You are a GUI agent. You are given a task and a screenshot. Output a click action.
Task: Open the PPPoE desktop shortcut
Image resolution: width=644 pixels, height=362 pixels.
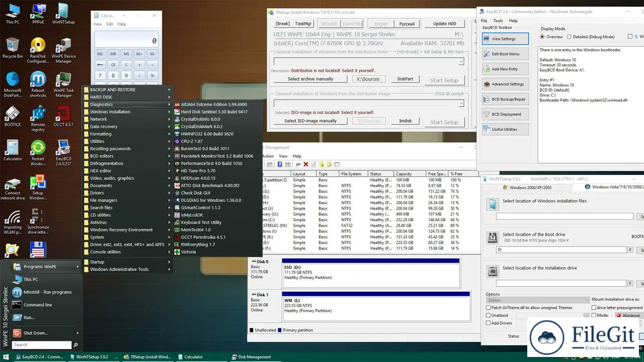click(38, 14)
